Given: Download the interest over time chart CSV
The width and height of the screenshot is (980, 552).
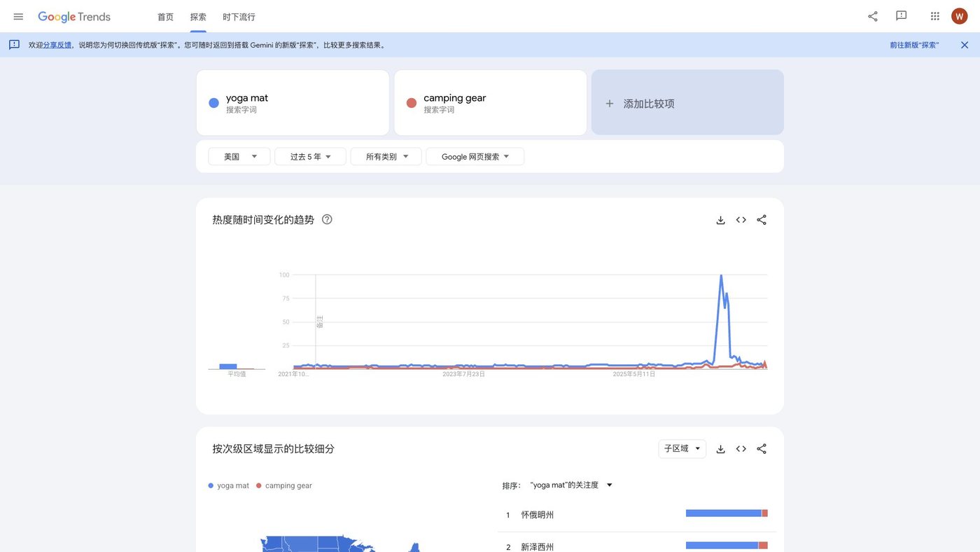Looking at the screenshot, I should tap(720, 220).
